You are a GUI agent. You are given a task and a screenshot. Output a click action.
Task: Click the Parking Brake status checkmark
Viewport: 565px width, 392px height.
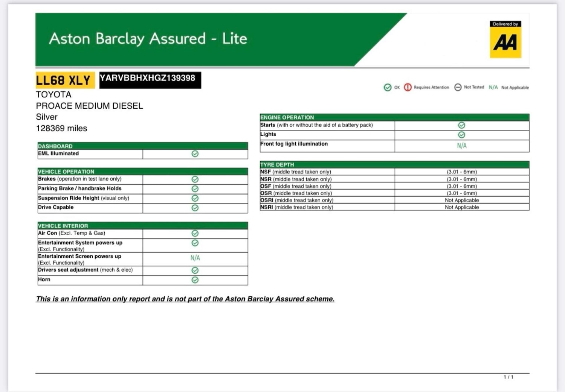click(x=195, y=189)
